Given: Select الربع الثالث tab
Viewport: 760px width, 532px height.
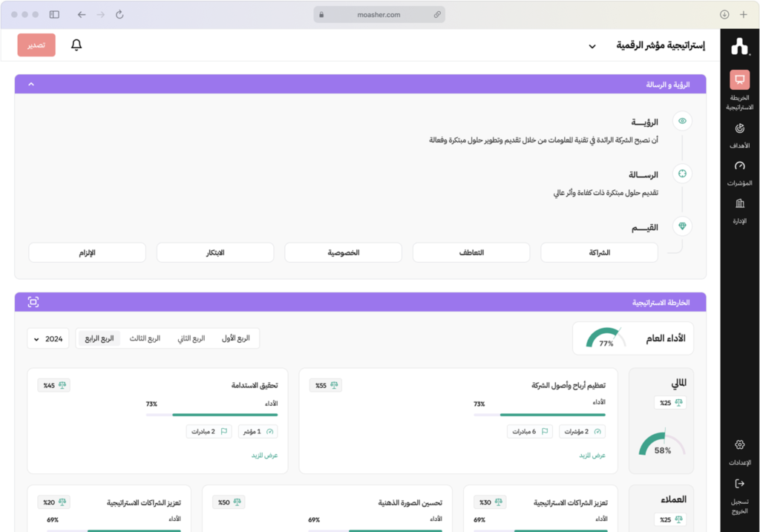Looking at the screenshot, I should coord(145,338).
